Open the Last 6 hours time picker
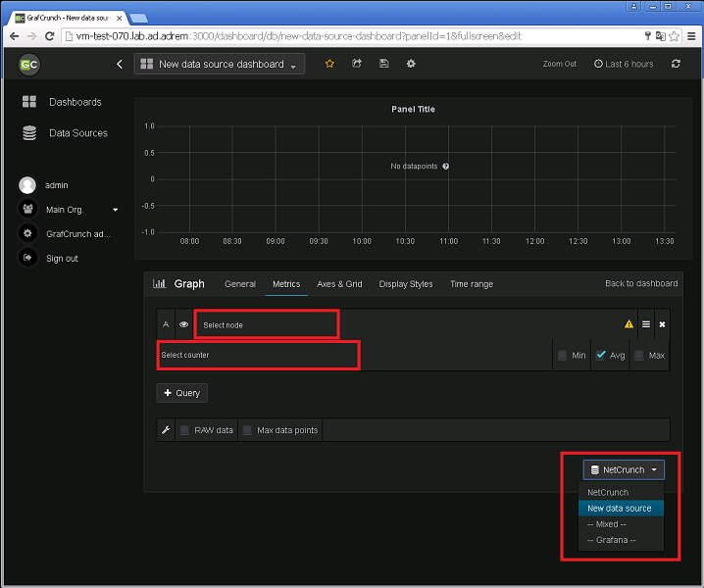 (624, 64)
